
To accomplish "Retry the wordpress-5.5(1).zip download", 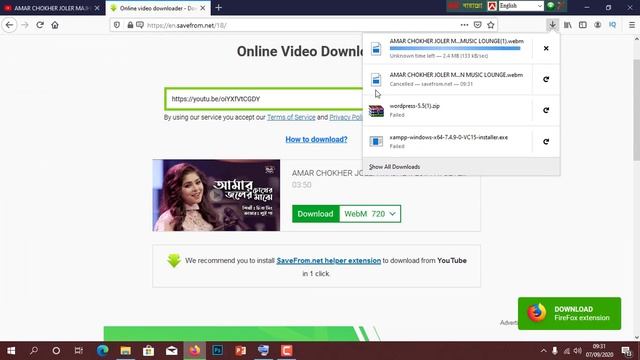I will click(x=546, y=110).
